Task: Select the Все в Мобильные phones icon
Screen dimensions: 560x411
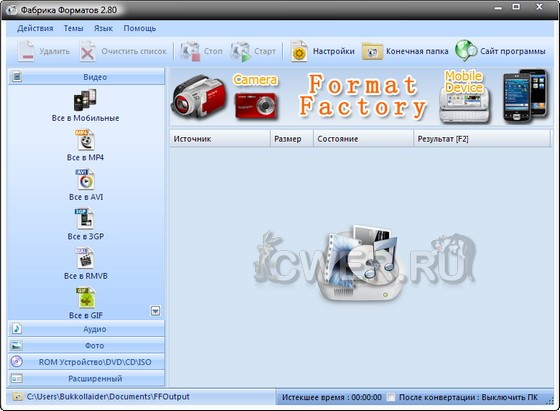Action: pyautogui.click(x=85, y=100)
